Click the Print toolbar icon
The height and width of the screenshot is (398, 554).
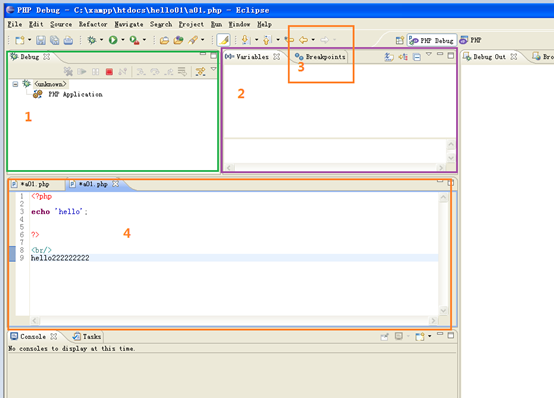click(68, 40)
